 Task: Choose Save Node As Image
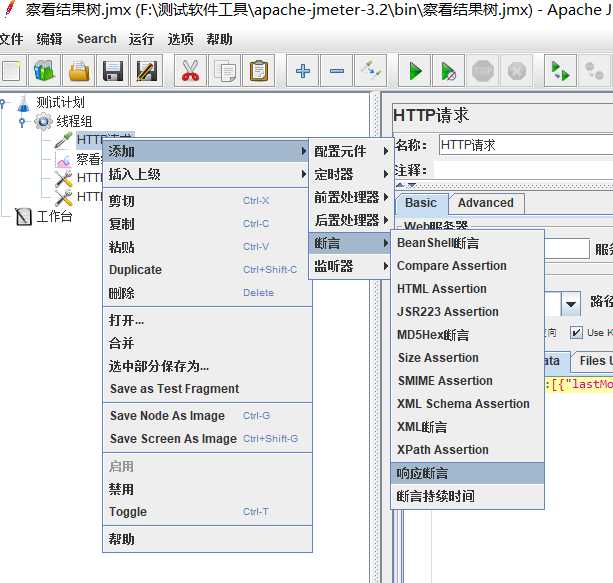[207, 416]
